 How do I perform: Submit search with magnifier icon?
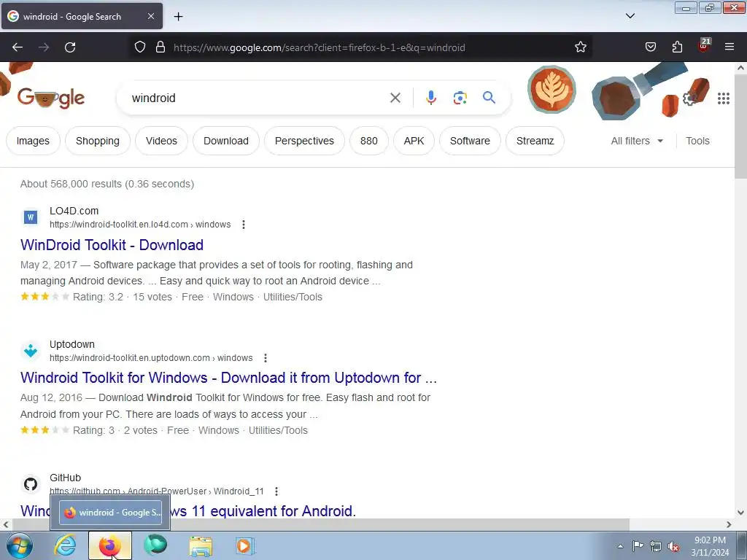pos(489,98)
